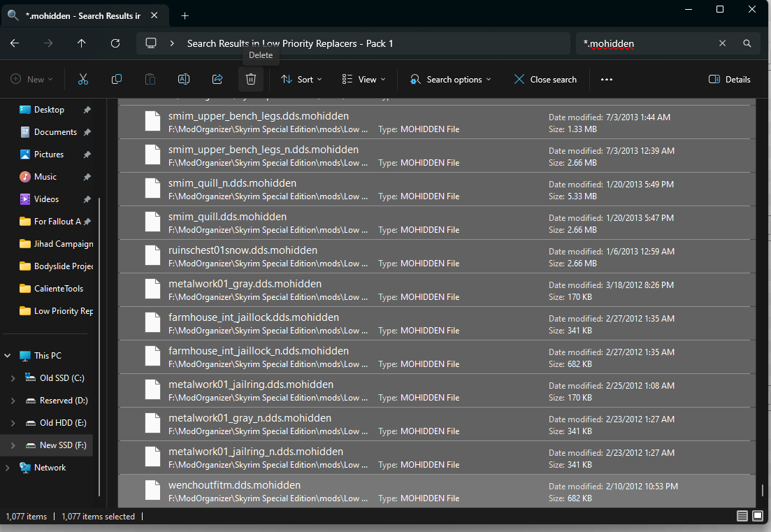Select smim_upper_bench_legs.dds.mohidden file

(437, 122)
